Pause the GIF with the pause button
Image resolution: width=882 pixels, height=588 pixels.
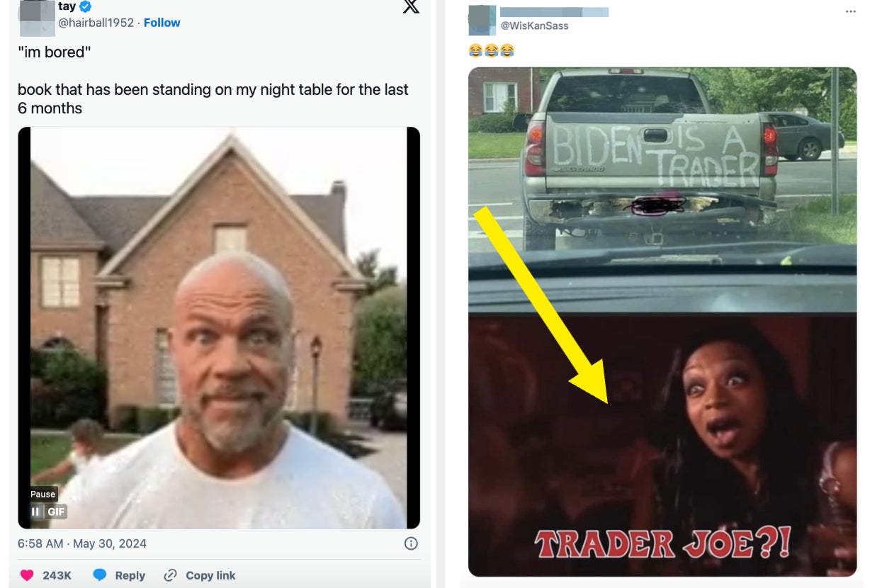click(35, 511)
